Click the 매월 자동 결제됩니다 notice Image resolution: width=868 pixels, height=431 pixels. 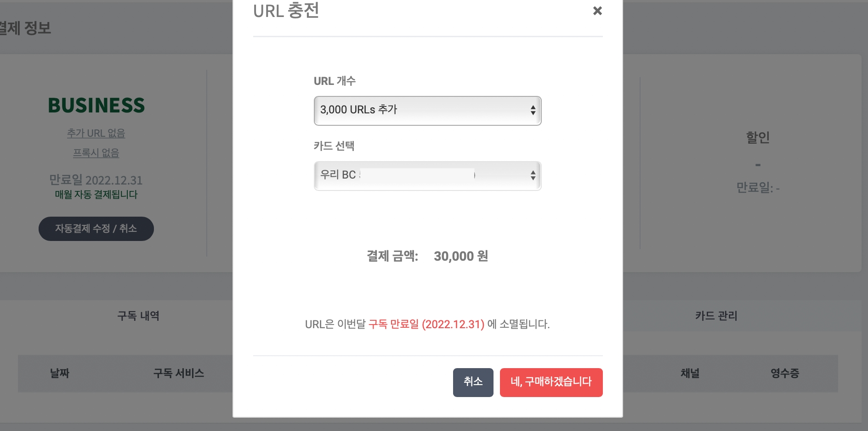tap(96, 195)
